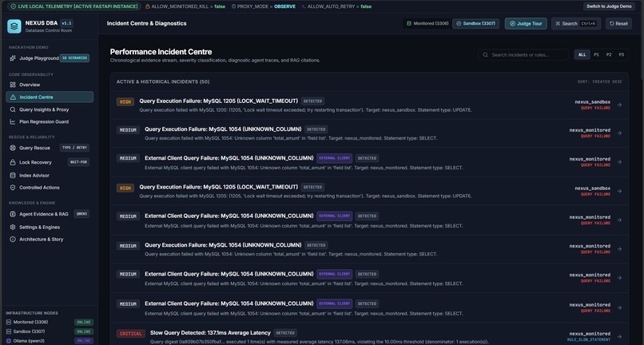The image size is (644, 345).
Task: Click the Performance Incident Centre heading
Action: click(161, 52)
